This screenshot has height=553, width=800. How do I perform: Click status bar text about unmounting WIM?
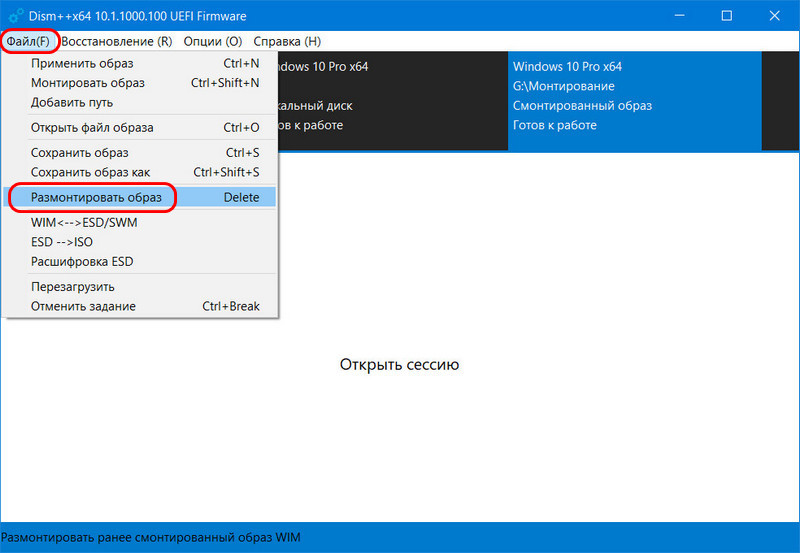tap(151, 537)
